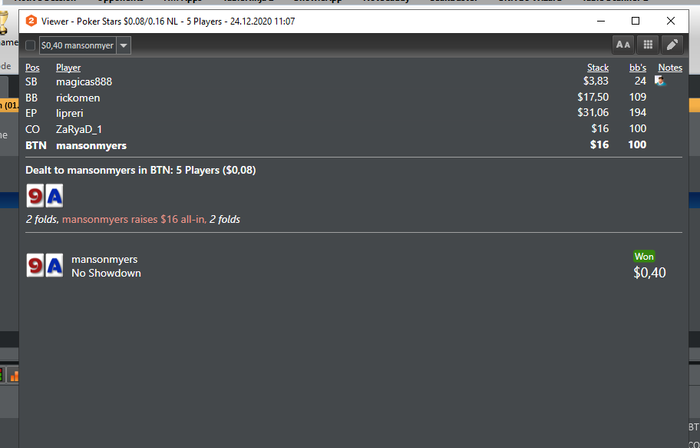Click the A card beside mansonmyers result
Viewport: 700px width, 448px height.
pyautogui.click(x=54, y=265)
